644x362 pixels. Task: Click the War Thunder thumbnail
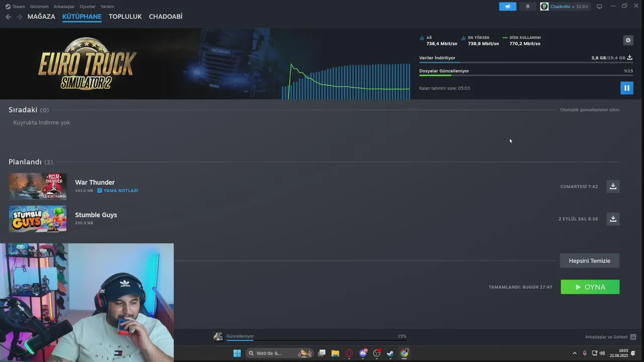point(38,187)
